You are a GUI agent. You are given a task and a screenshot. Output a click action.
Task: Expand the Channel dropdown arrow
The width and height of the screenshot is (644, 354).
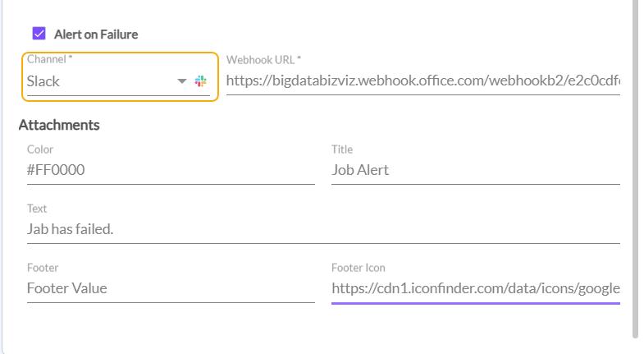pyautogui.click(x=182, y=81)
